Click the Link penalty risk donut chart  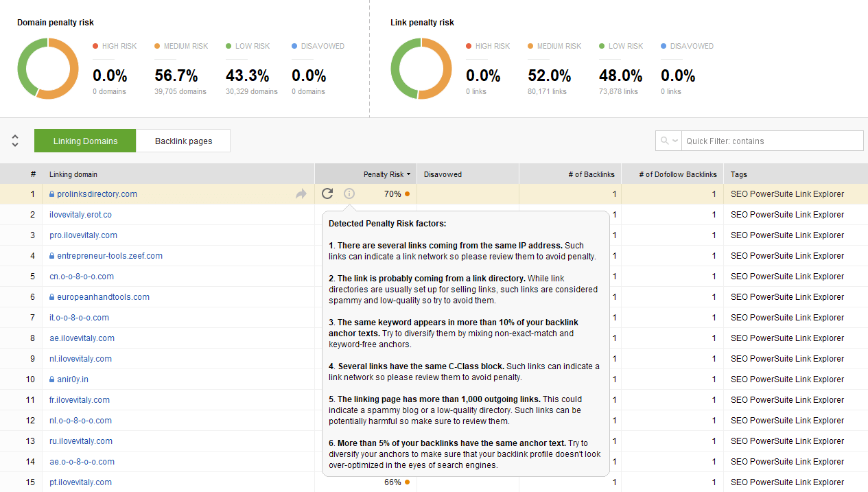point(421,69)
